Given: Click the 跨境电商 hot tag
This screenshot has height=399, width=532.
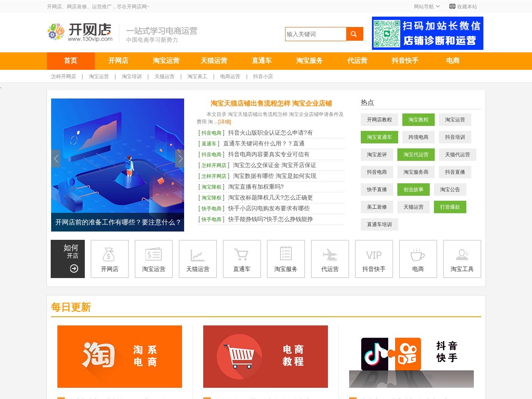Looking at the screenshot, I should (x=419, y=137).
